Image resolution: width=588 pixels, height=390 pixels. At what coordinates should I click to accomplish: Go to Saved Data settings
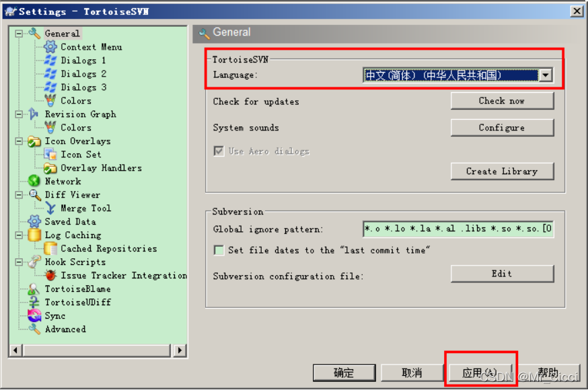click(70, 222)
